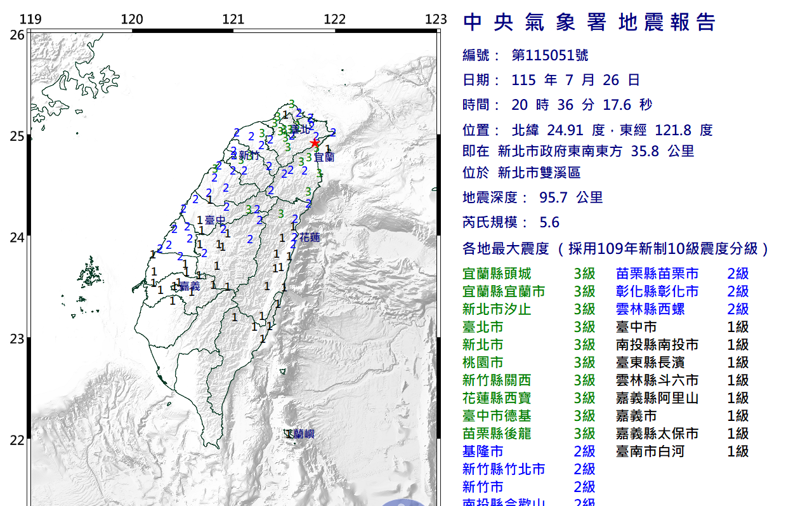The width and height of the screenshot is (812, 506).
Task: Click the time 20 時 36 分 17.6 秒
Action: click(582, 105)
